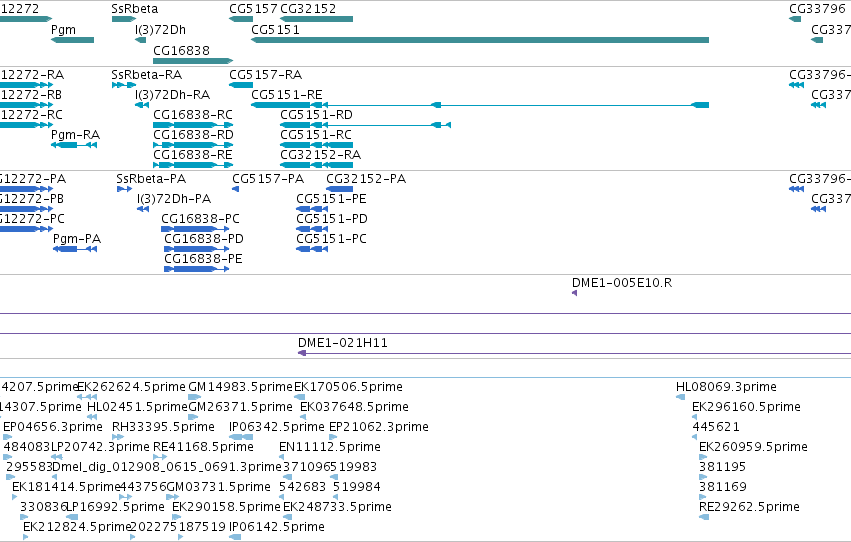Image resolution: width=851 pixels, height=542 pixels.
Task: Click protein Pgm-PA
Action: pyautogui.click(x=77, y=239)
